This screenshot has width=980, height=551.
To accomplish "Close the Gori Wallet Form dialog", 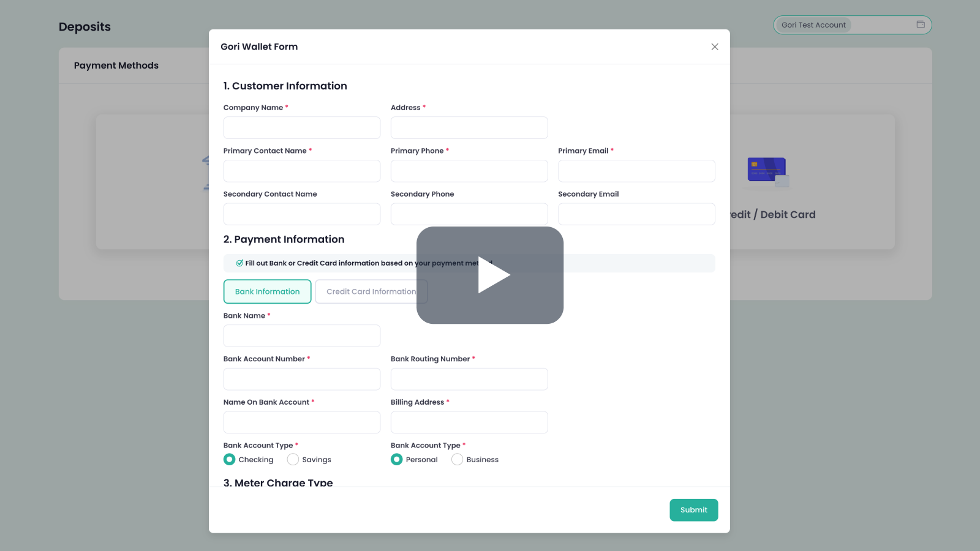I will click(x=714, y=47).
